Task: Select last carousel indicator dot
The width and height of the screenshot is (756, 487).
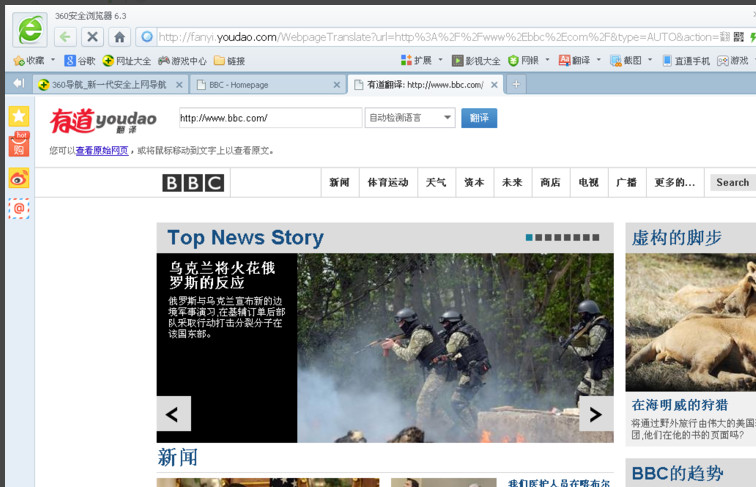Action: [x=598, y=237]
